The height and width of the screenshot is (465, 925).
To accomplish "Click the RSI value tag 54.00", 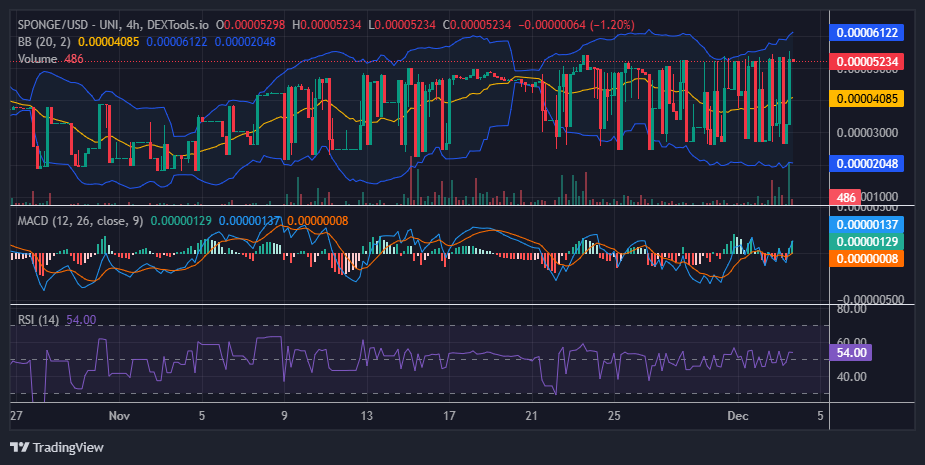I will tap(851, 353).
